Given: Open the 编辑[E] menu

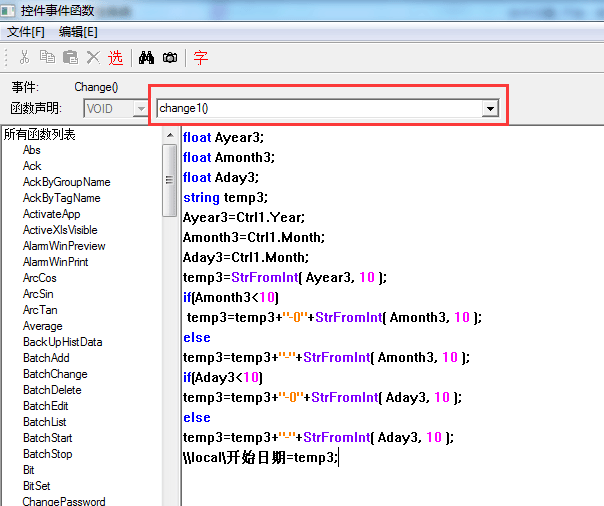Looking at the screenshot, I should point(78,32).
